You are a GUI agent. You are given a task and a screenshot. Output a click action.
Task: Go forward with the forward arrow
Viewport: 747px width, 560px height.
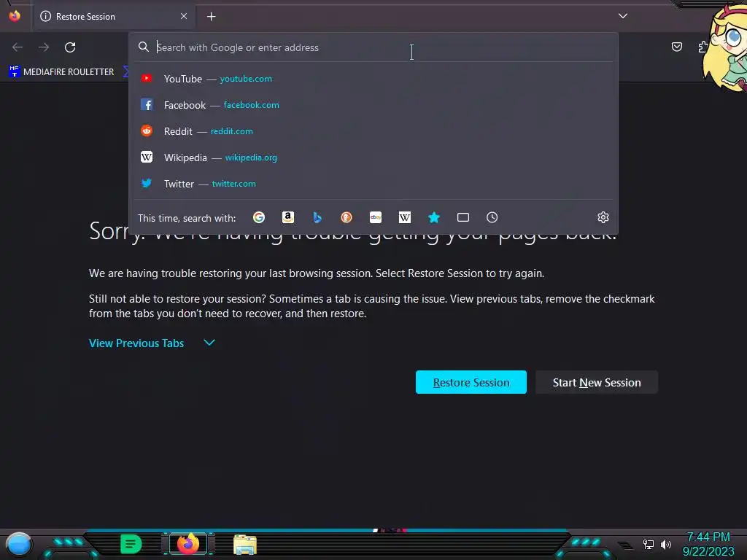click(x=44, y=47)
